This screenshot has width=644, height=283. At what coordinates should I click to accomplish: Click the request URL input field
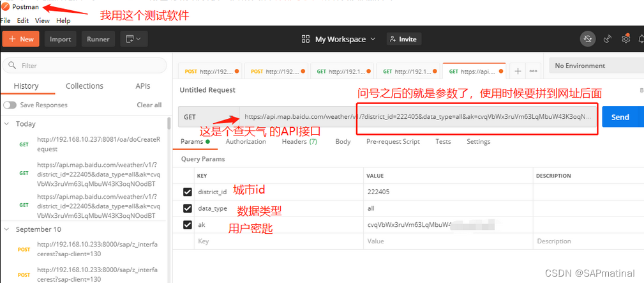[418, 117]
